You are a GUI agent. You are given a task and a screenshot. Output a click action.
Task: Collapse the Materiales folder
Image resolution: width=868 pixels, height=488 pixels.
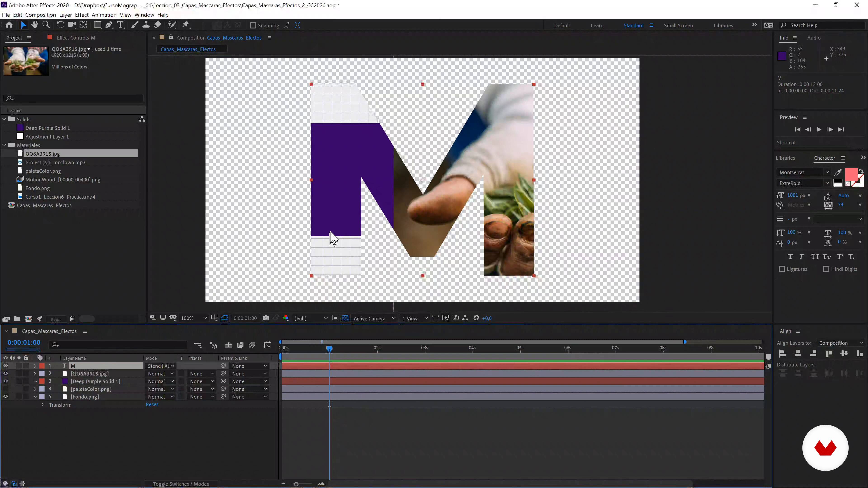(x=4, y=145)
